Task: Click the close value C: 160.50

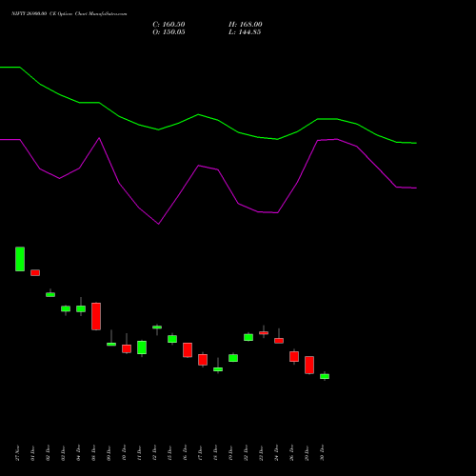Action: click(169, 25)
